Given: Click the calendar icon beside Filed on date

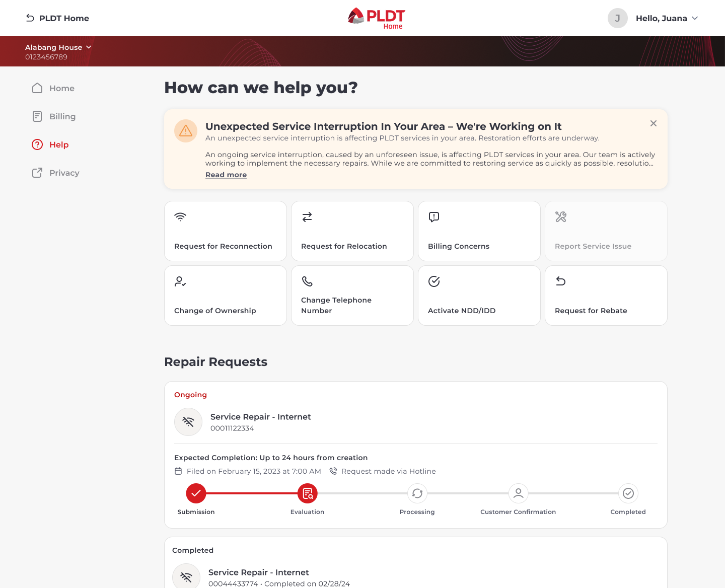Looking at the screenshot, I should [x=178, y=471].
